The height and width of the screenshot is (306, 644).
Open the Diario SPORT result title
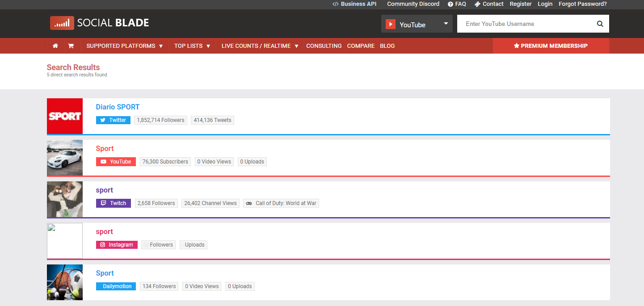point(118,107)
